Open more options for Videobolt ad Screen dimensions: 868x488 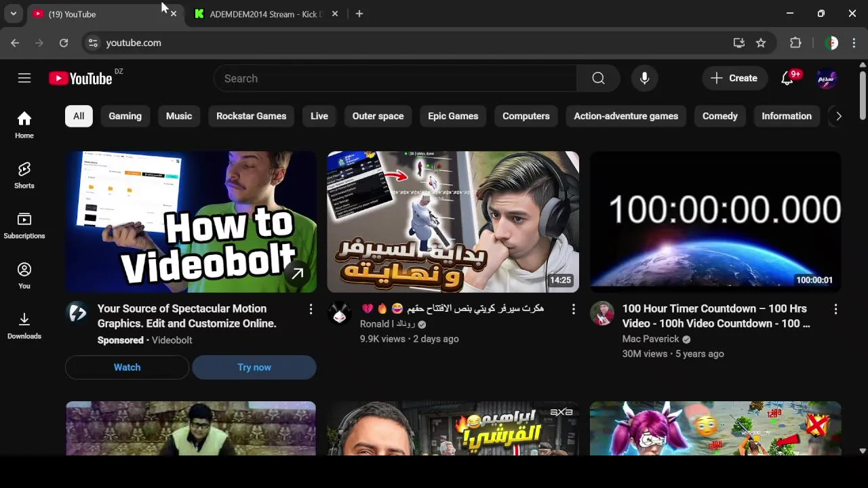tap(311, 309)
